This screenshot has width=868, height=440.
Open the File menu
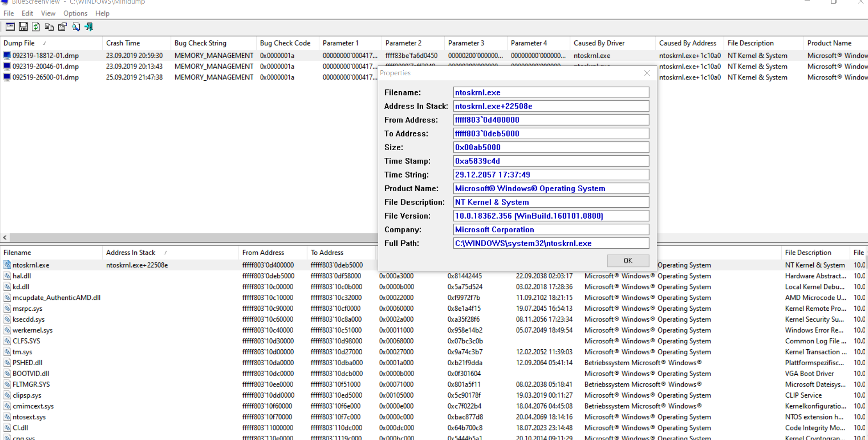coord(9,13)
